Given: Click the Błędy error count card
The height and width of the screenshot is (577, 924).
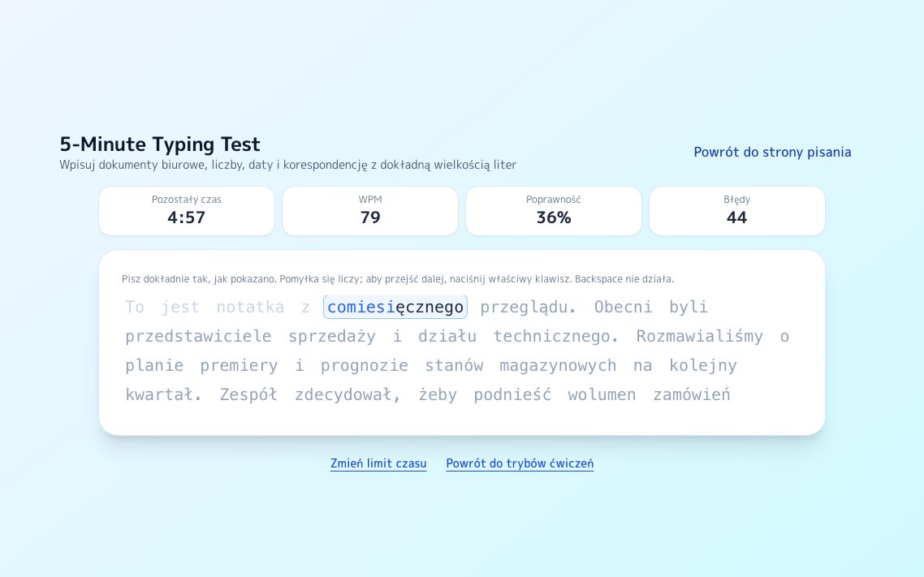Looking at the screenshot, I should pos(737,211).
